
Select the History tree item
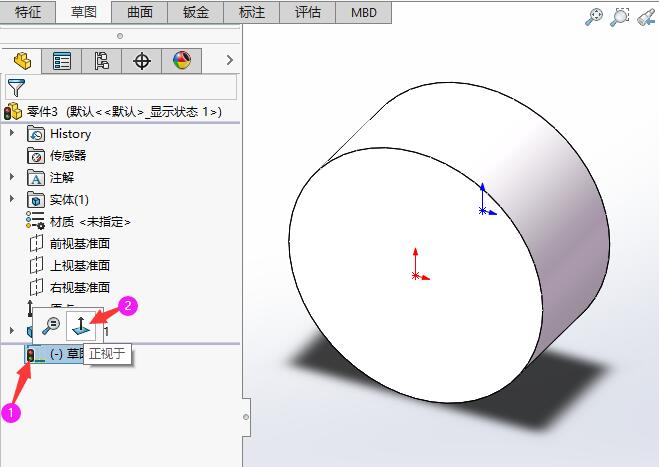(x=70, y=134)
